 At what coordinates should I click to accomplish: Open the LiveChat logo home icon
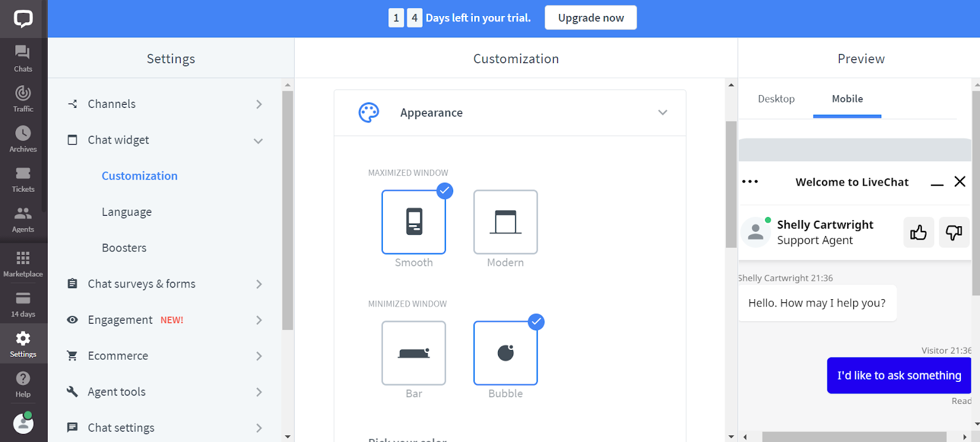(x=23, y=18)
